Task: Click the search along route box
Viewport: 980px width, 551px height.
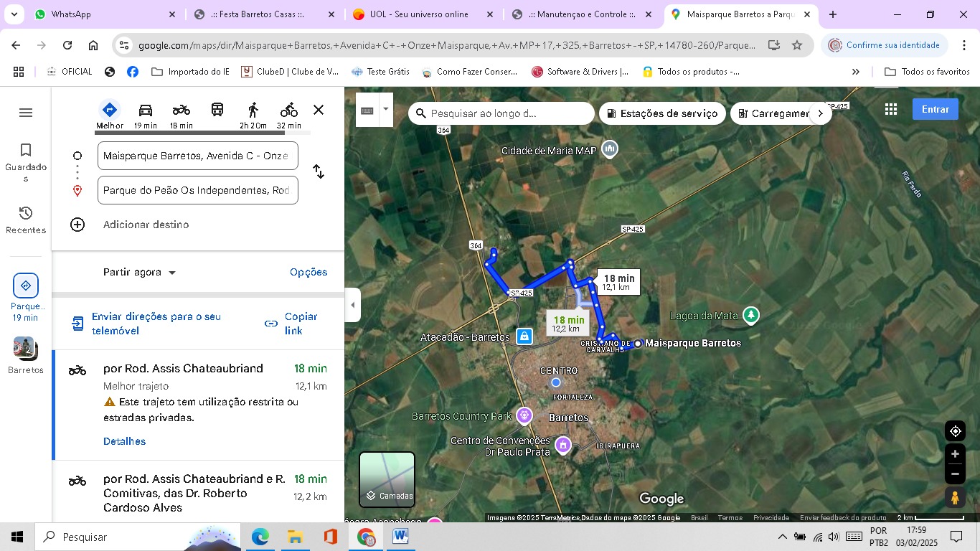Action: pyautogui.click(x=502, y=113)
